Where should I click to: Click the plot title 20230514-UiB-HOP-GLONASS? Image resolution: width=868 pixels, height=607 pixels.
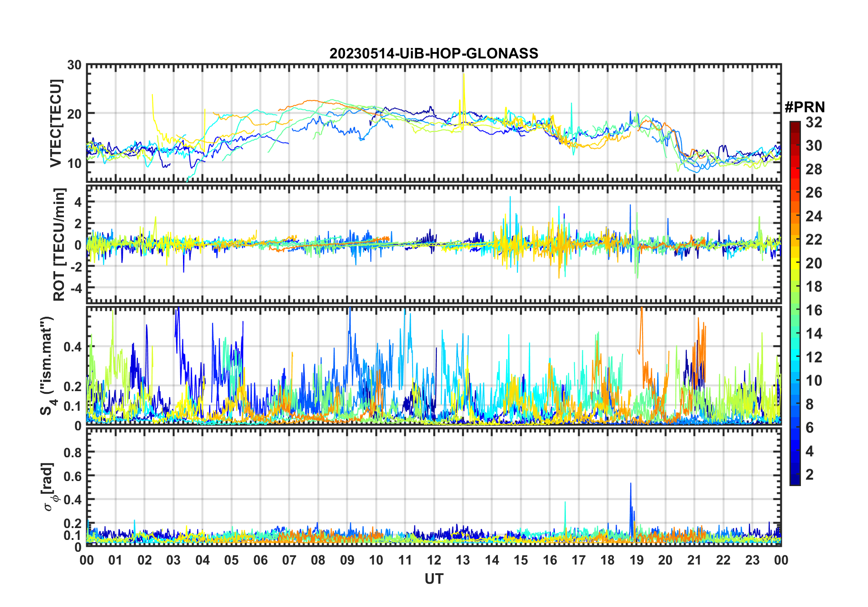pyautogui.click(x=434, y=54)
